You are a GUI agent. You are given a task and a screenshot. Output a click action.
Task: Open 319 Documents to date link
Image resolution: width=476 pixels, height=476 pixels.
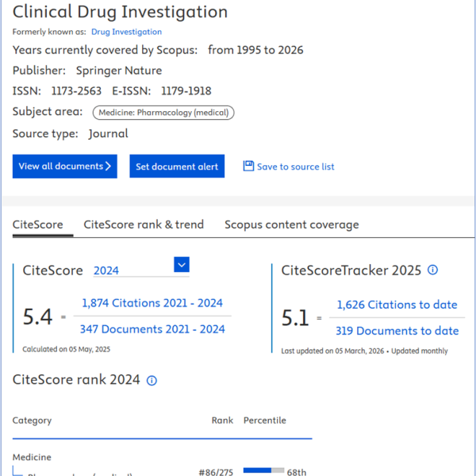coord(397,331)
